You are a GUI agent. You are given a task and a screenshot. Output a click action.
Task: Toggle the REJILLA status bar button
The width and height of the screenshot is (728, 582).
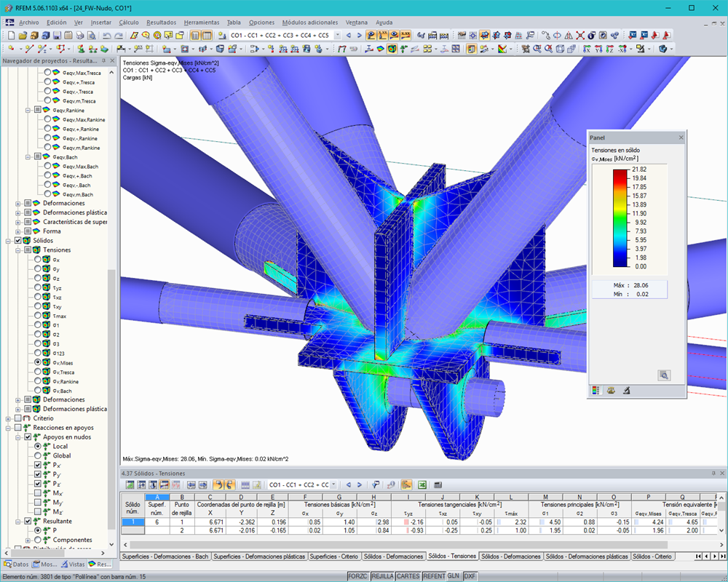[383, 576]
